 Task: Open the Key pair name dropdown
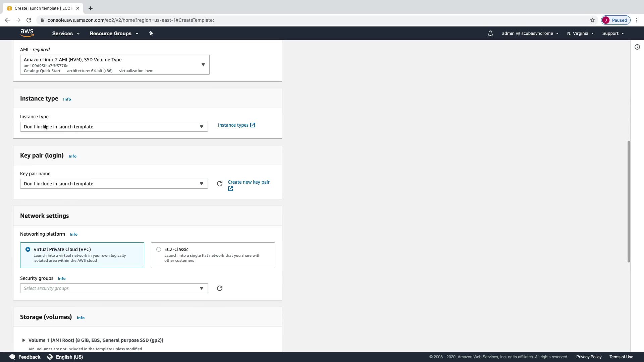pyautogui.click(x=114, y=184)
